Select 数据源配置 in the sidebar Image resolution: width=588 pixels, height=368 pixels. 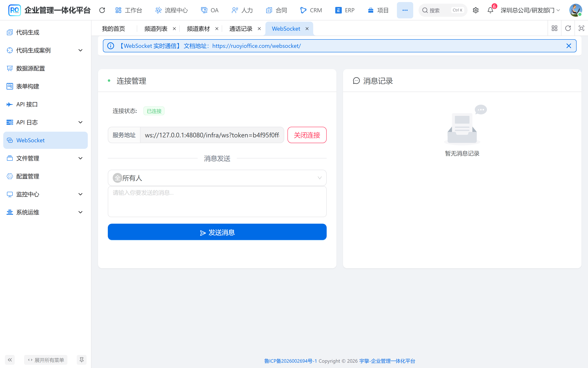[46, 68]
